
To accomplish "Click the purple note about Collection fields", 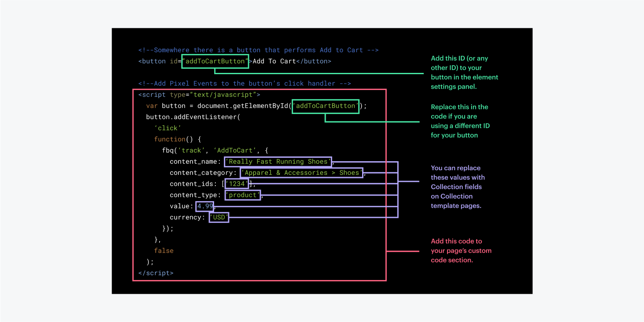I will coord(458,187).
